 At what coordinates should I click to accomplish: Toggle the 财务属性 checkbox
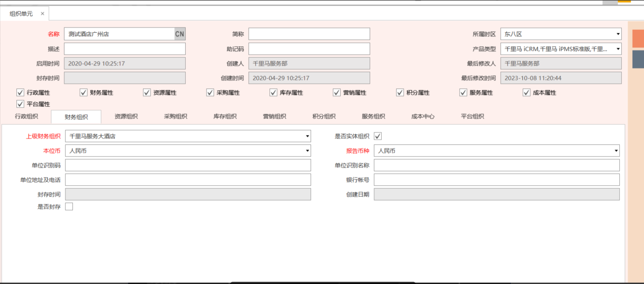coord(84,92)
